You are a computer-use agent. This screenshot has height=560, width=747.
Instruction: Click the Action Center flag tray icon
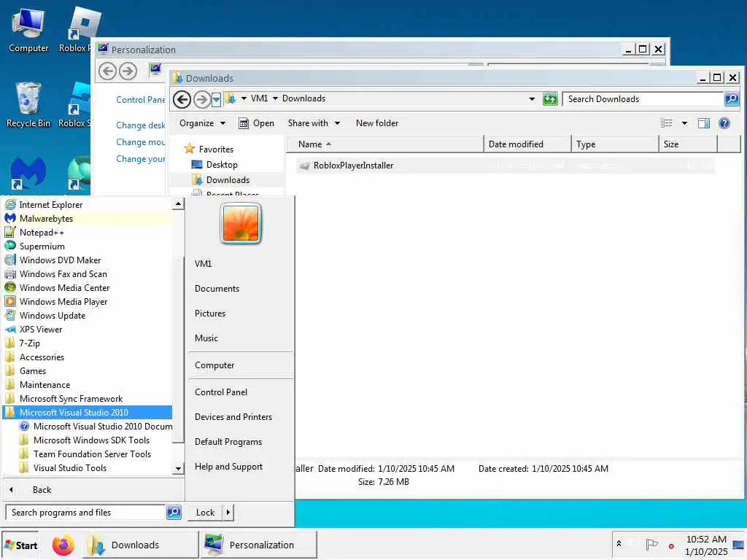click(651, 544)
